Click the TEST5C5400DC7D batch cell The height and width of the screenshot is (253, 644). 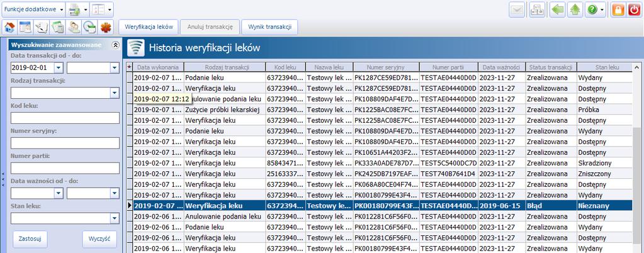click(x=448, y=163)
